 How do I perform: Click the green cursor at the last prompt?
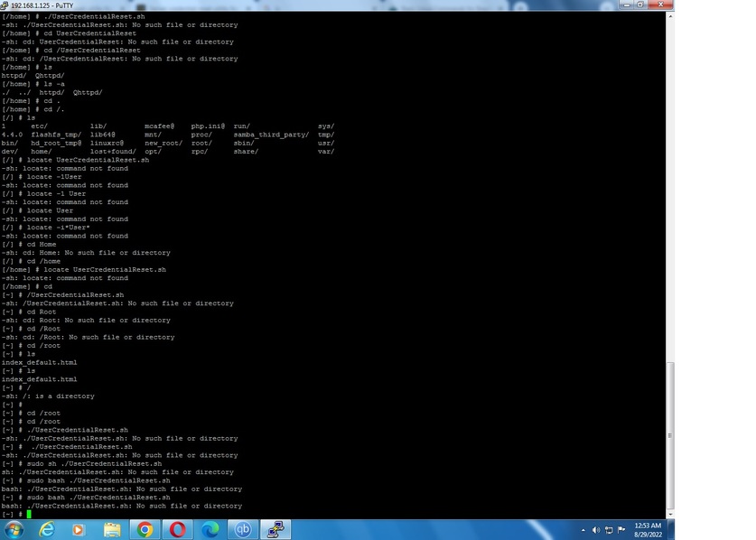(29, 514)
